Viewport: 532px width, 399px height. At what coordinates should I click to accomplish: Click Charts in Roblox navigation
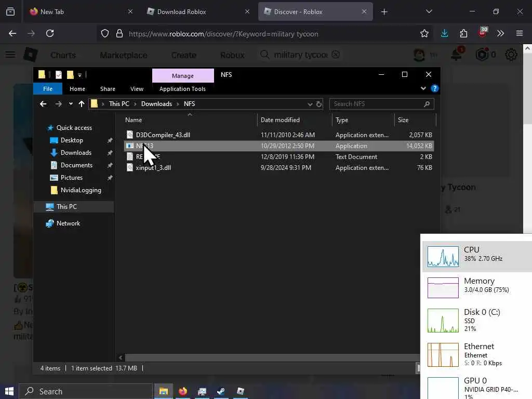tap(63, 55)
